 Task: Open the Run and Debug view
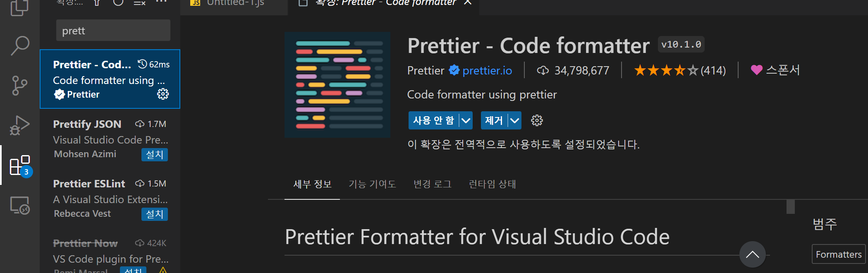(x=20, y=125)
